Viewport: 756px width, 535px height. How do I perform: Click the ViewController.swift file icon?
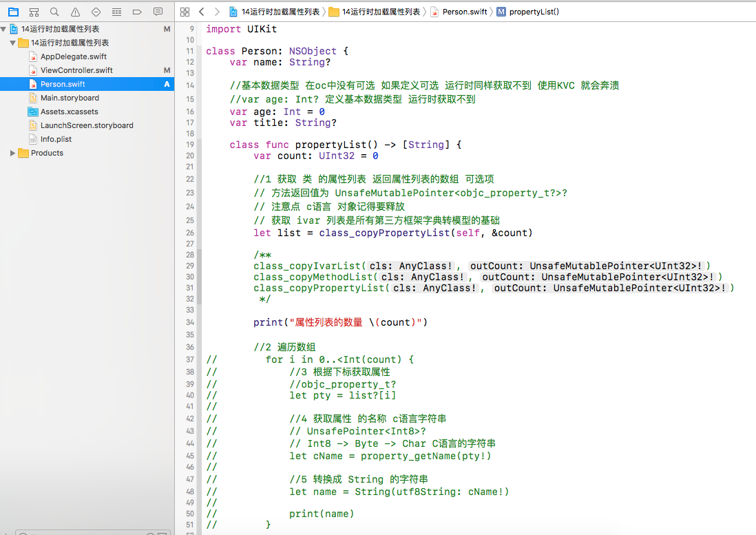(33, 70)
